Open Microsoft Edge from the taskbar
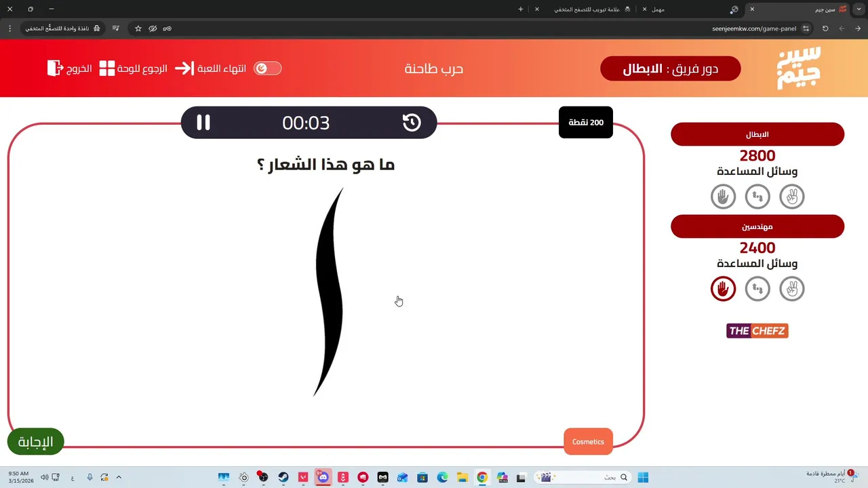Image resolution: width=868 pixels, height=488 pixels. coord(442,477)
